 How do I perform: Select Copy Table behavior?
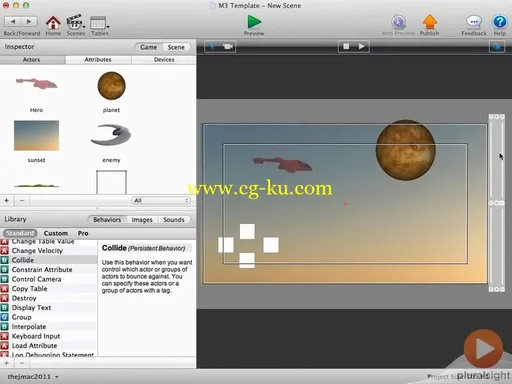[x=49, y=289]
